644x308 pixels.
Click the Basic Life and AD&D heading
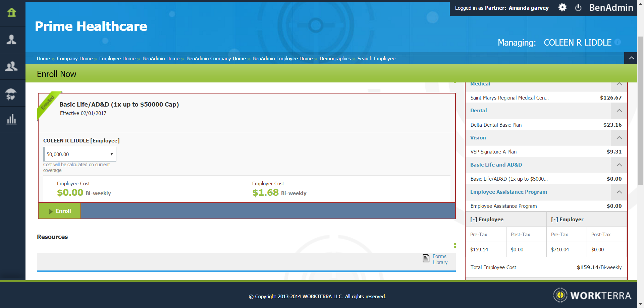pos(496,165)
